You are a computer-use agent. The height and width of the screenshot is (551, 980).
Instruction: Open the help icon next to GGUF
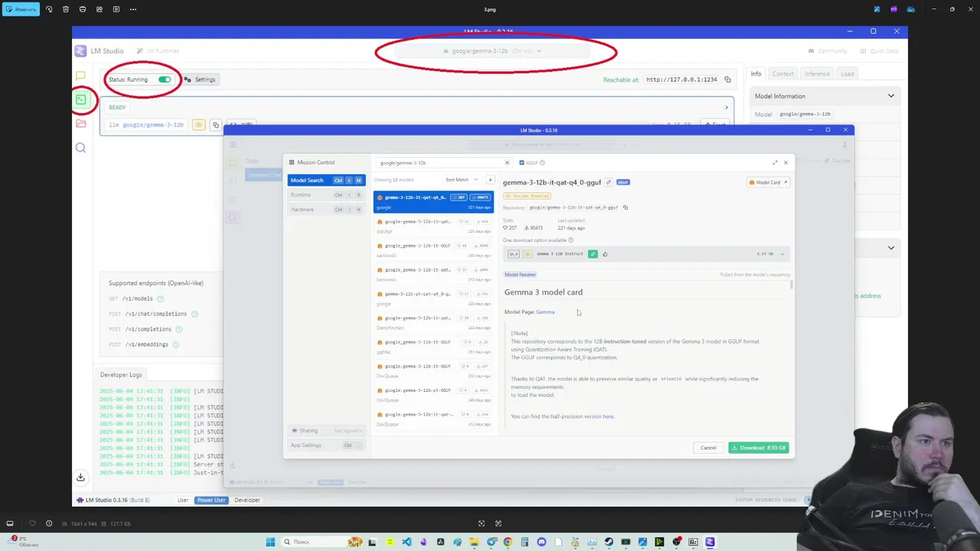click(542, 162)
